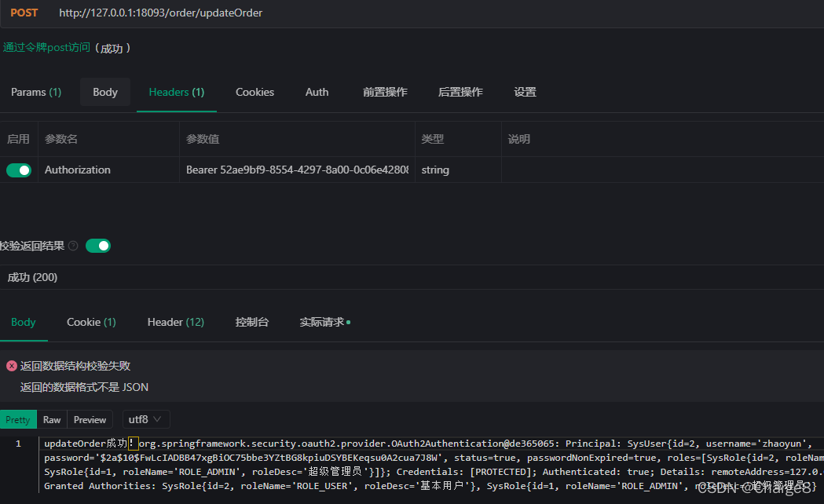View the response Cookie (1) tab
Viewport: 824px width, 504px height.
click(91, 322)
